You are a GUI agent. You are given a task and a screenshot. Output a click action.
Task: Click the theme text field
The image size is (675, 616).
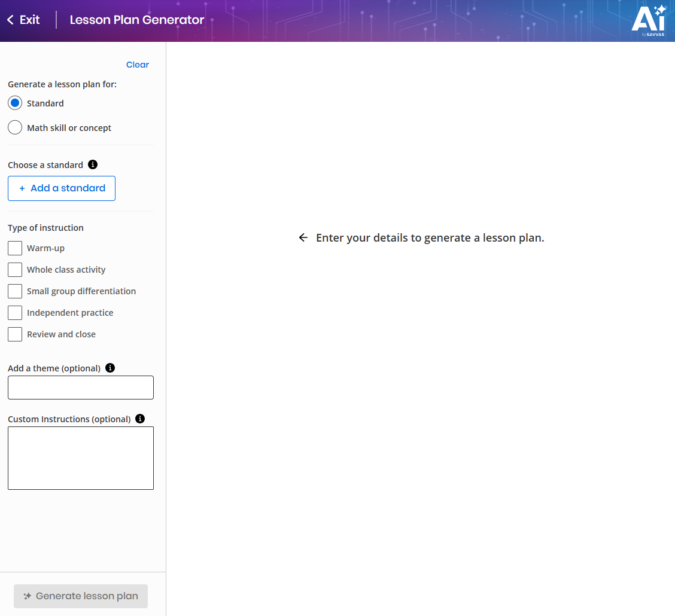[x=80, y=387]
